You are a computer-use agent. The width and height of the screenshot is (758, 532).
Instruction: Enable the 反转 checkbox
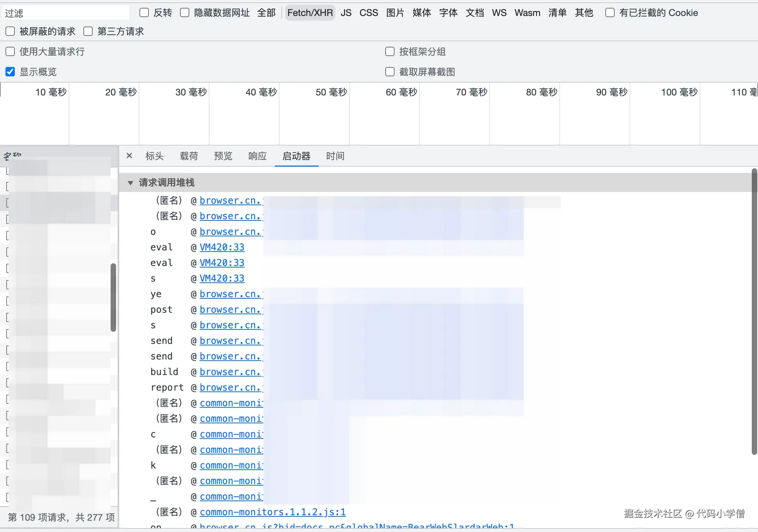[x=144, y=13]
